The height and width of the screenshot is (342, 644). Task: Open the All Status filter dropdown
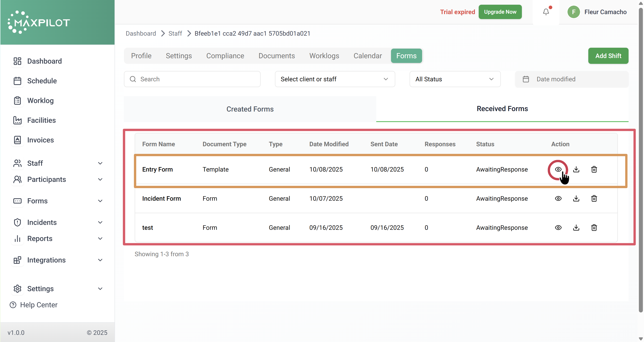click(455, 79)
